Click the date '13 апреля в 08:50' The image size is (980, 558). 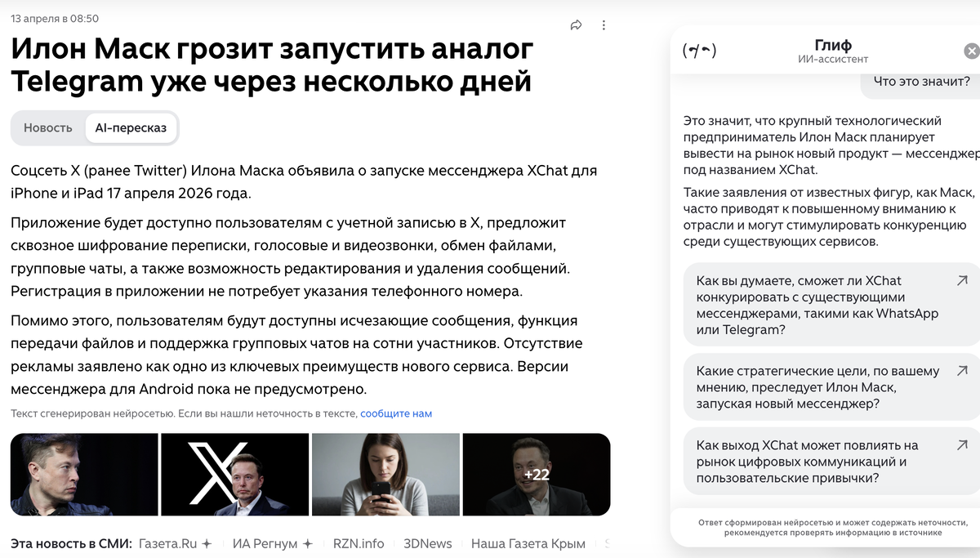56,18
